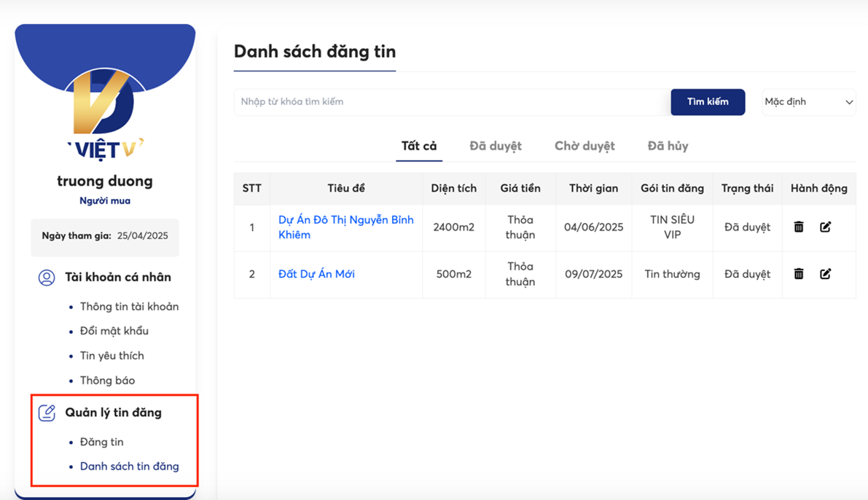Go to Đăng tin page
The width and height of the screenshot is (868, 500).
tap(102, 442)
